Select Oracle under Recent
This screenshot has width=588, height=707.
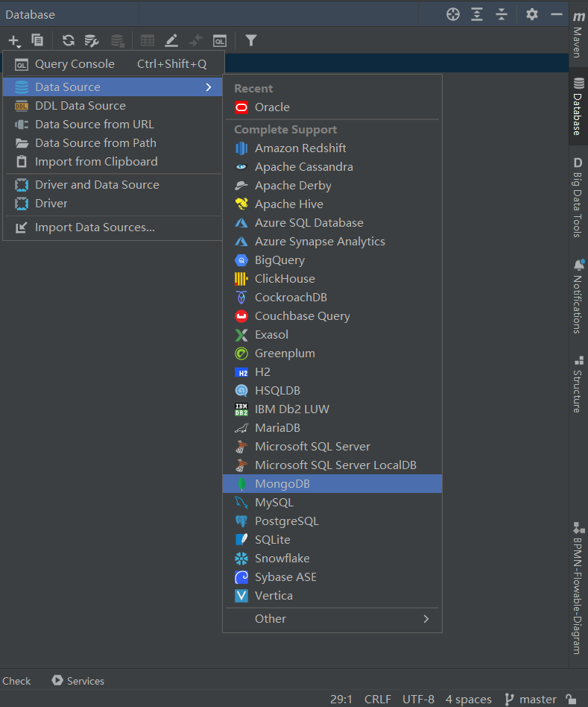[x=332, y=107]
